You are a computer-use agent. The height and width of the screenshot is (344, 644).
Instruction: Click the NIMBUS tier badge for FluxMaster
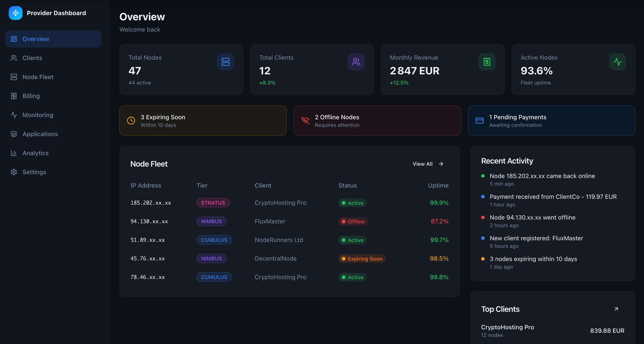pyautogui.click(x=211, y=221)
